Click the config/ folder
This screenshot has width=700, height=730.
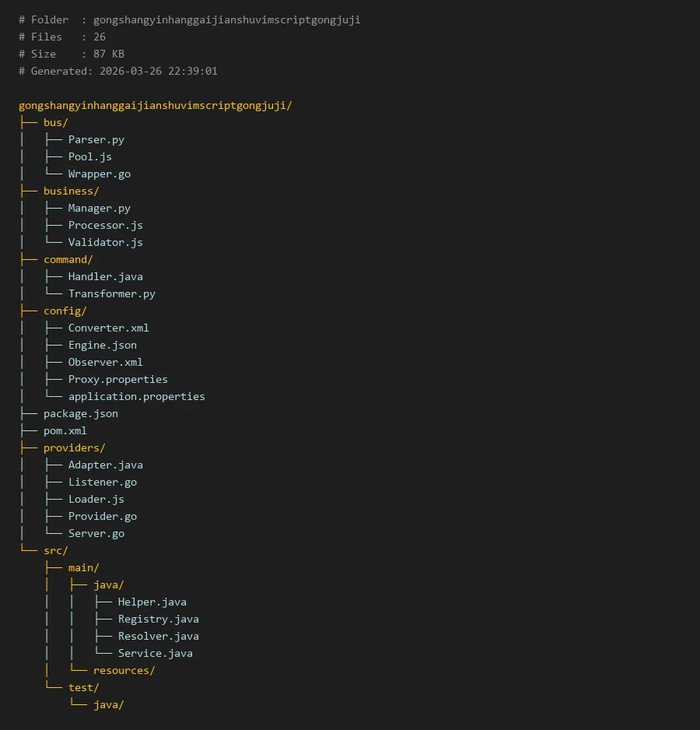[x=65, y=311]
